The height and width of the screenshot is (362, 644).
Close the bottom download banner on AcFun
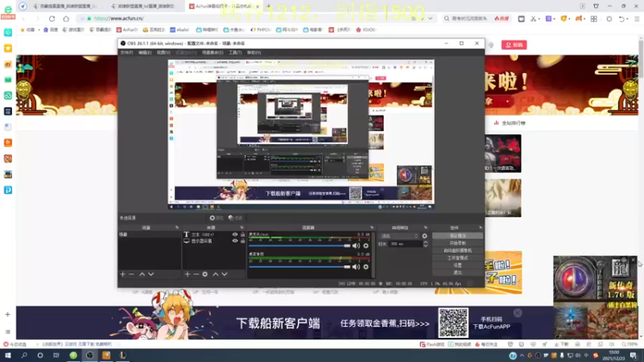point(518,313)
